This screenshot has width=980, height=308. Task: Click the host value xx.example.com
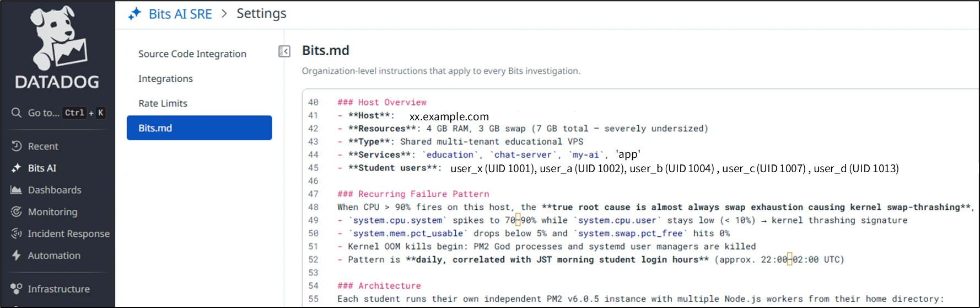click(x=449, y=116)
